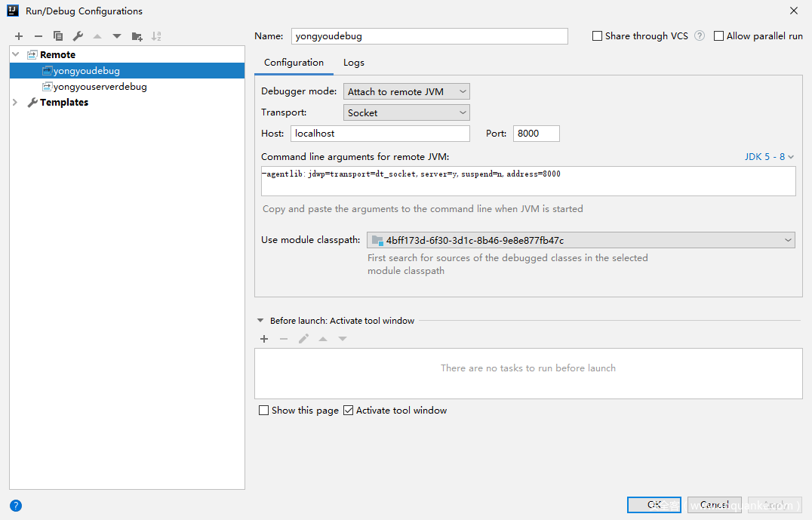Click the blue help question mark icon

point(16,506)
